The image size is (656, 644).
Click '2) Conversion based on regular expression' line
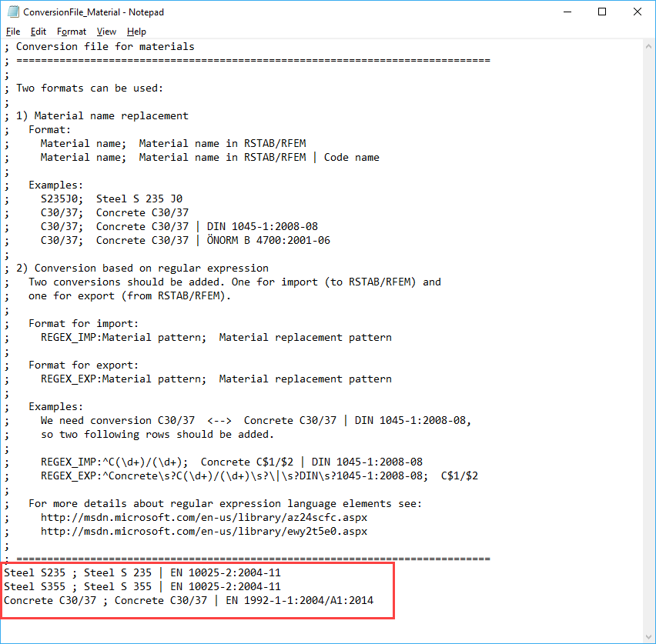[x=142, y=268]
